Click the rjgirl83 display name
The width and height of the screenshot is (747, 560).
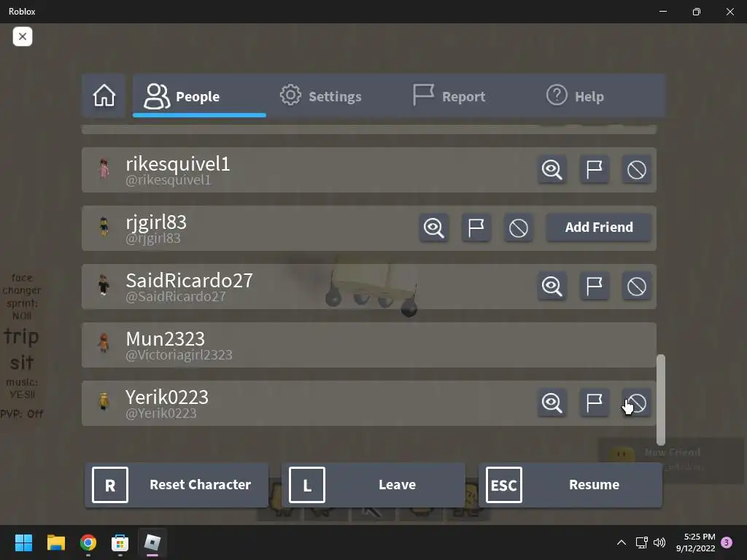[x=156, y=222]
